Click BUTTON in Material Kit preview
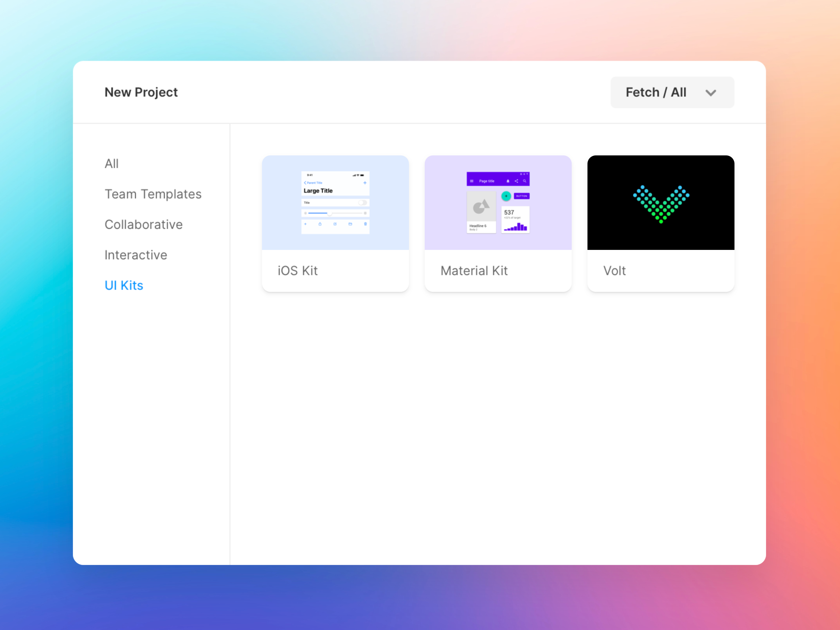 point(522,196)
